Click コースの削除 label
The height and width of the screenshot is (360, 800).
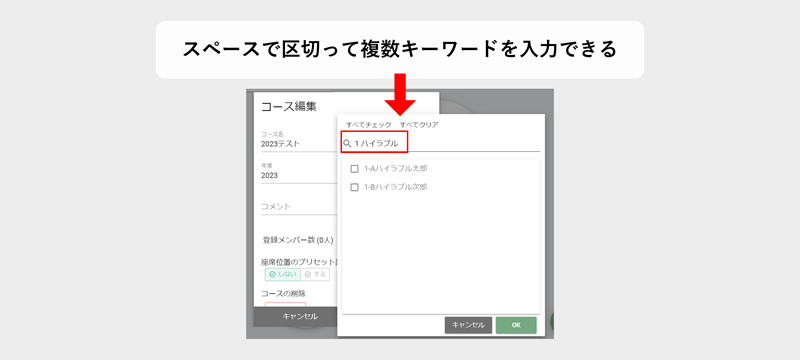pos(283,293)
